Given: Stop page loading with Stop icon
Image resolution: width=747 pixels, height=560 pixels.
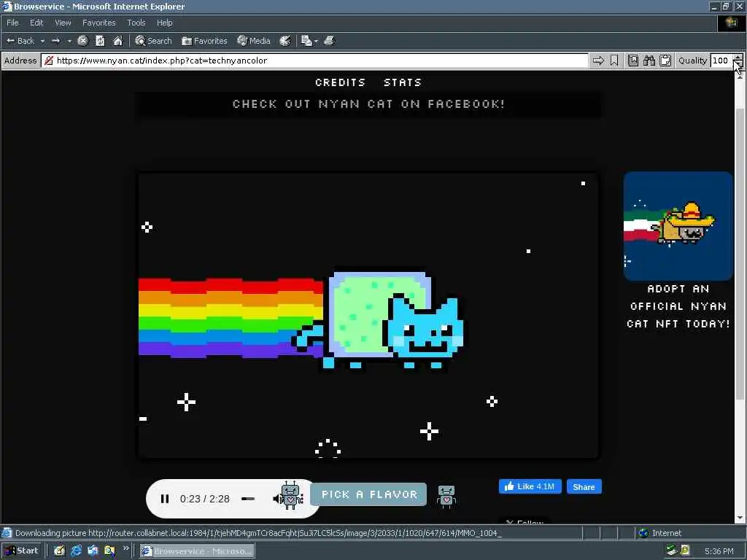Looking at the screenshot, I should pyautogui.click(x=83, y=41).
